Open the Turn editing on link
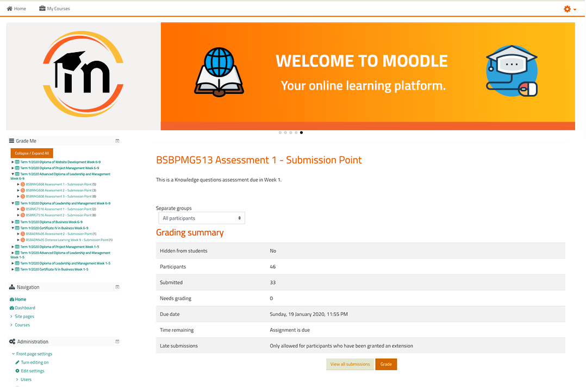This screenshot has height=392, width=586. tap(35, 363)
